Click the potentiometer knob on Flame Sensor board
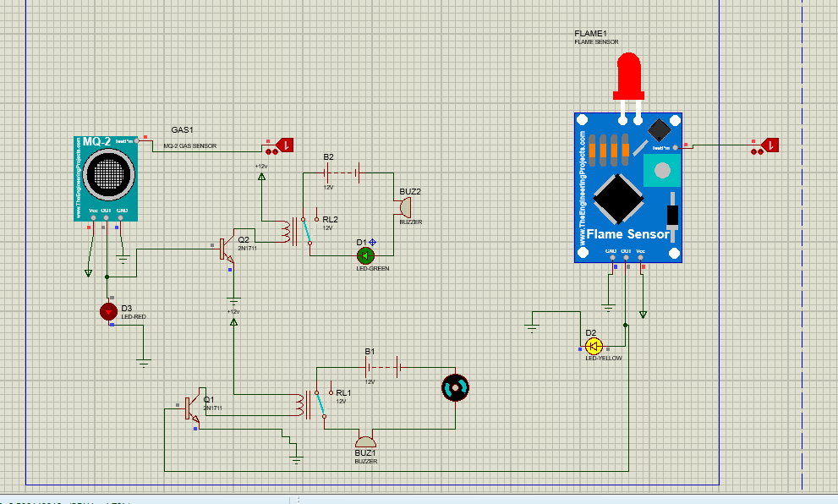This screenshot has height=504, width=838. 662,171
